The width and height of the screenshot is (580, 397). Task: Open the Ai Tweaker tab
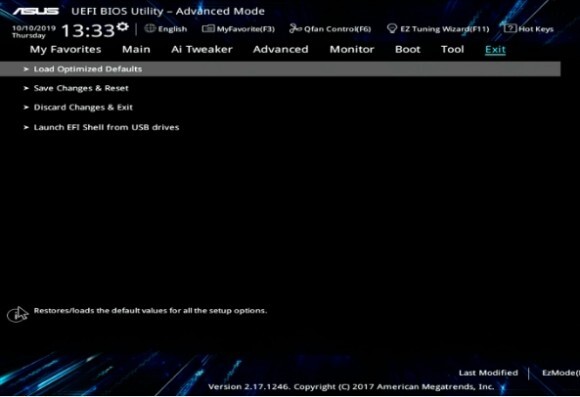[x=202, y=49]
